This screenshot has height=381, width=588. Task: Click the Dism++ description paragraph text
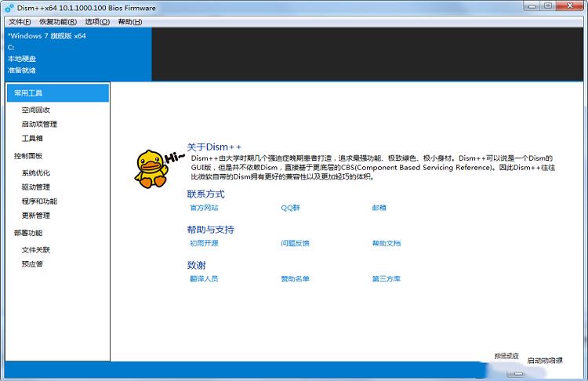pyautogui.click(x=372, y=167)
